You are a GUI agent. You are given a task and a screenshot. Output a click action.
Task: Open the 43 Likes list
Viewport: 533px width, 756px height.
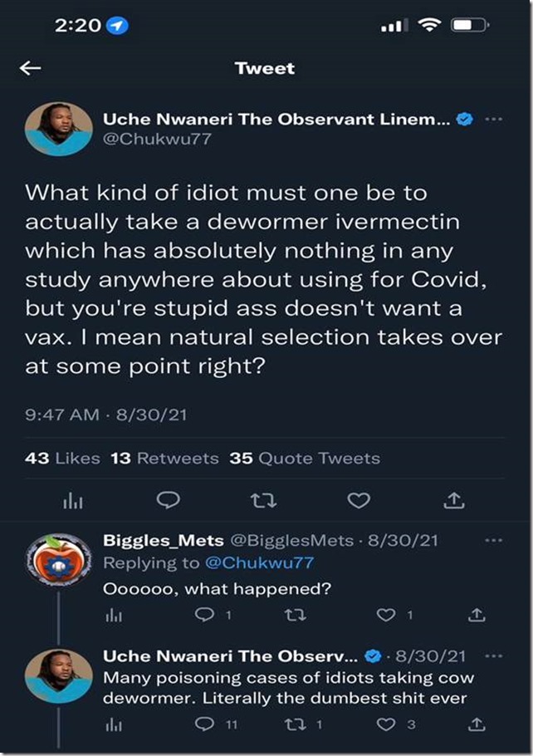tap(63, 458)
